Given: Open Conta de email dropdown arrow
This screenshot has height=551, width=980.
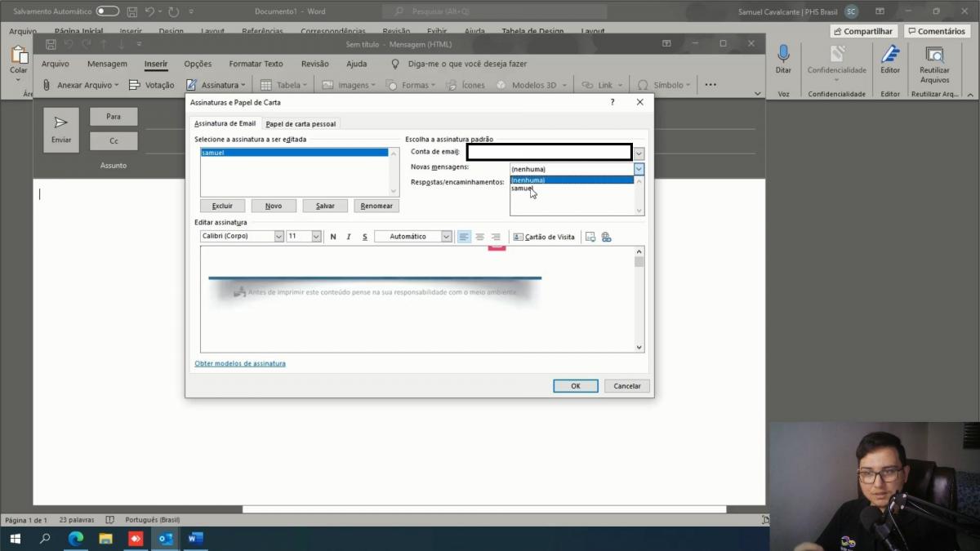Looking at the screenshot, I should tap(639, 153).
